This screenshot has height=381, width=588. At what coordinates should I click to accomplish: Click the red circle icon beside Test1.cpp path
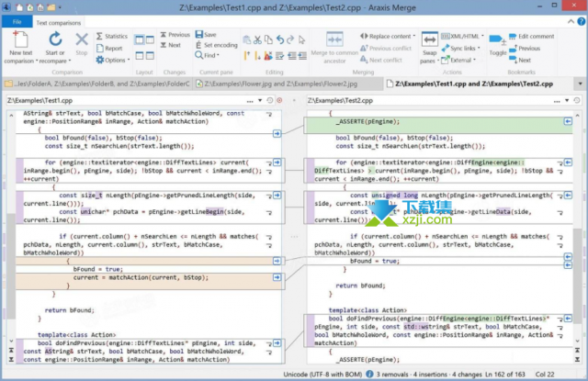[x=279, y=100]
